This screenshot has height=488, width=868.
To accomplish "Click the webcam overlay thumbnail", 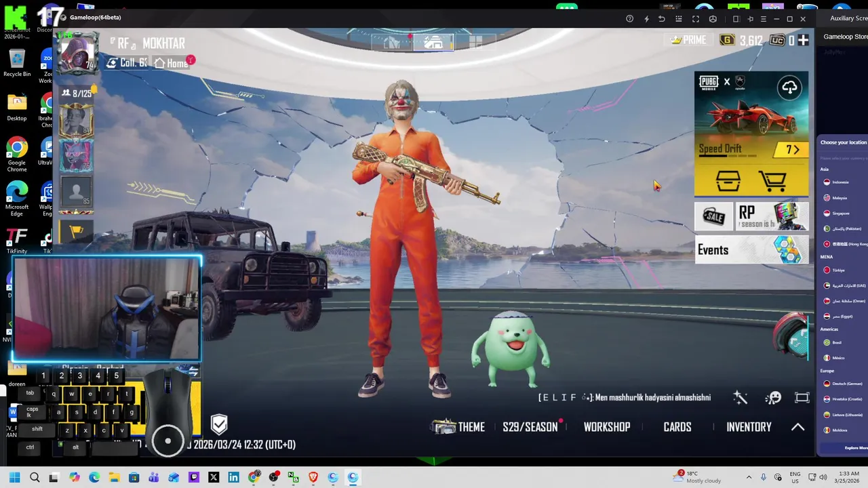I will 106,309.
